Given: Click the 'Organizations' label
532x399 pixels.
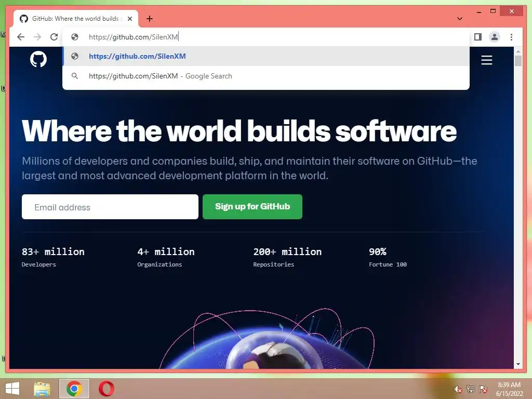Looking at the screenshot, I should point(159,264).
